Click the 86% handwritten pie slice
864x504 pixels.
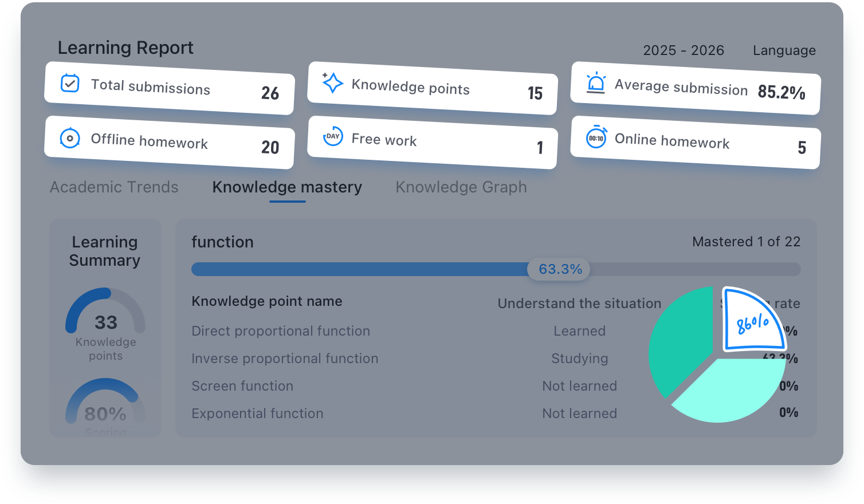coord(752,322)
